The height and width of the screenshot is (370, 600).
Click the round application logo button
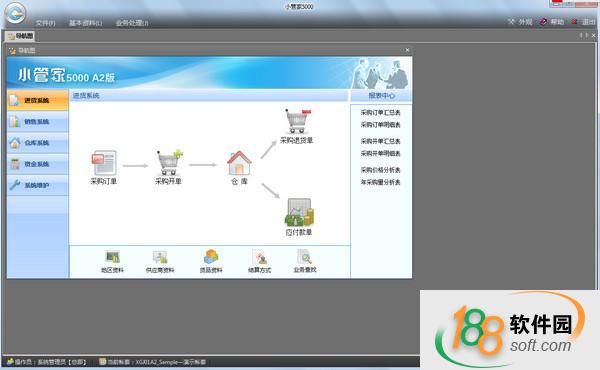pos(15,13)
